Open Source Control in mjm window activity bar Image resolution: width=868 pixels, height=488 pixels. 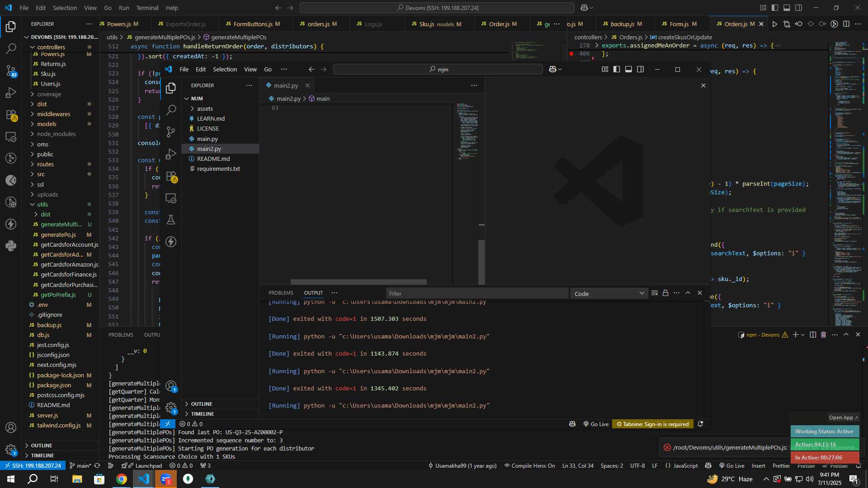(x=171, y=131)
